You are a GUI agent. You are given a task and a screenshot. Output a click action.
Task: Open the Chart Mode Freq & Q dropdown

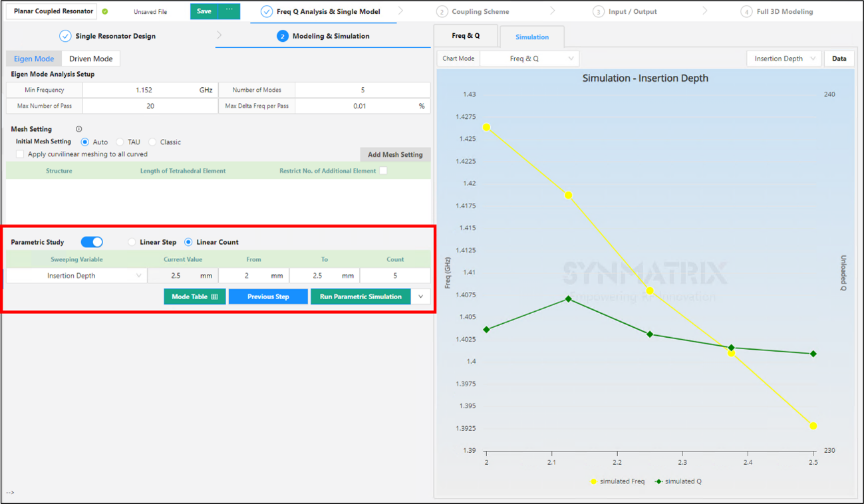[529, 59]
